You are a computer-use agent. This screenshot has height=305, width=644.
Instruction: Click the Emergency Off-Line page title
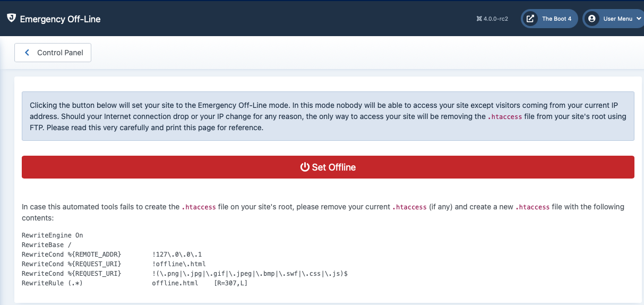[x=60, y=19]
